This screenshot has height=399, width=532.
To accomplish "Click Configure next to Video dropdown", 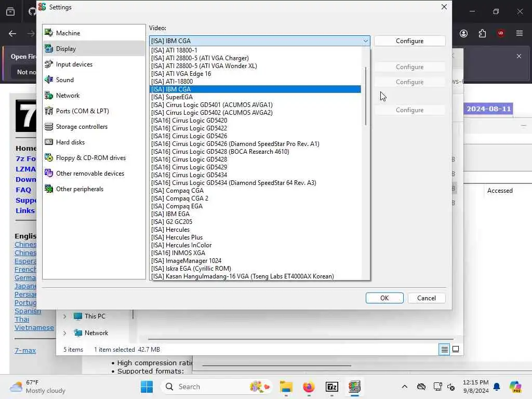I will [409, 41].
